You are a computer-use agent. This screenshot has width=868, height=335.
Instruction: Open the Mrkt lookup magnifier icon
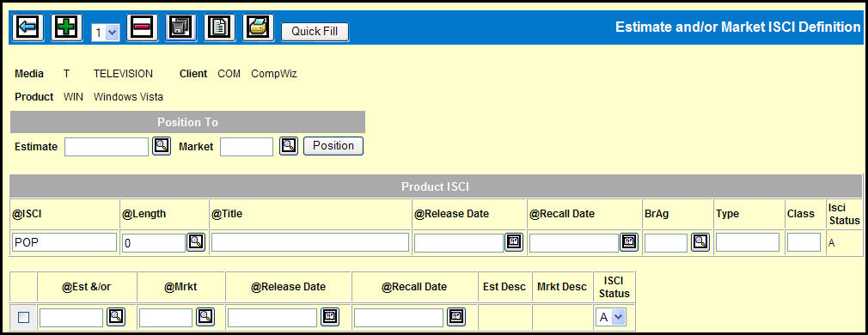click(205, 317)
